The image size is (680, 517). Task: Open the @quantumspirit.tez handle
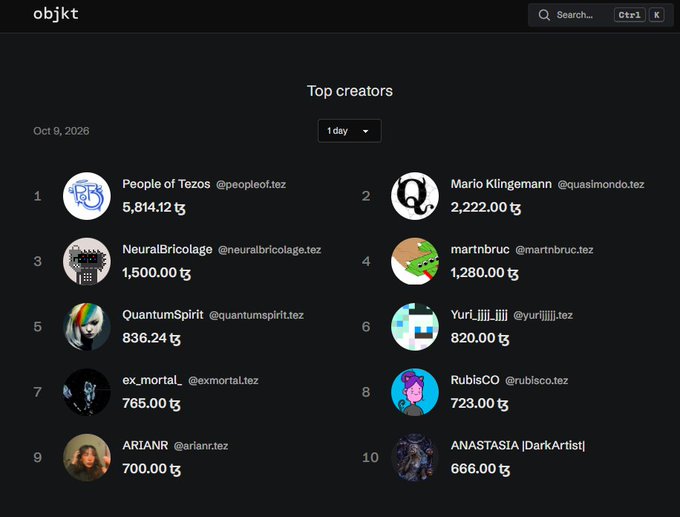(x=256, y=315)
